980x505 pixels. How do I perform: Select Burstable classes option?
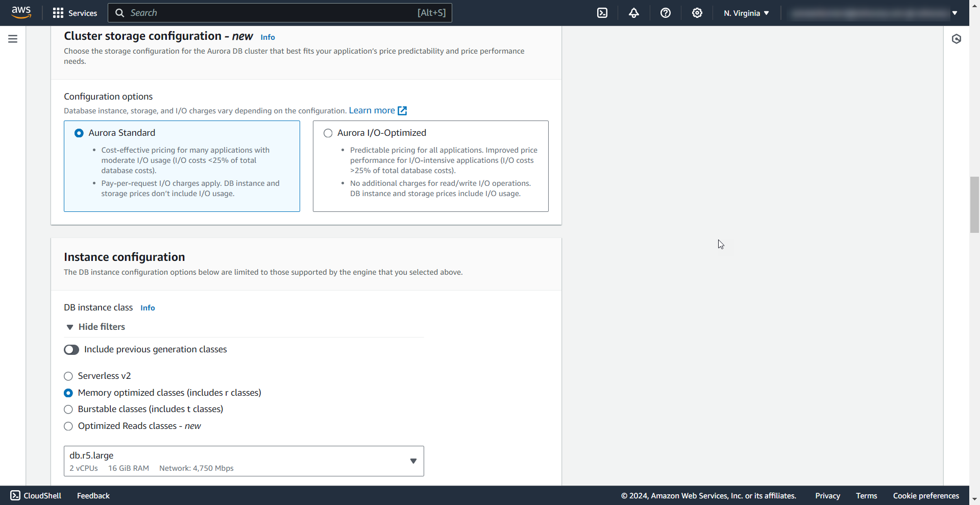click(68, 410)
